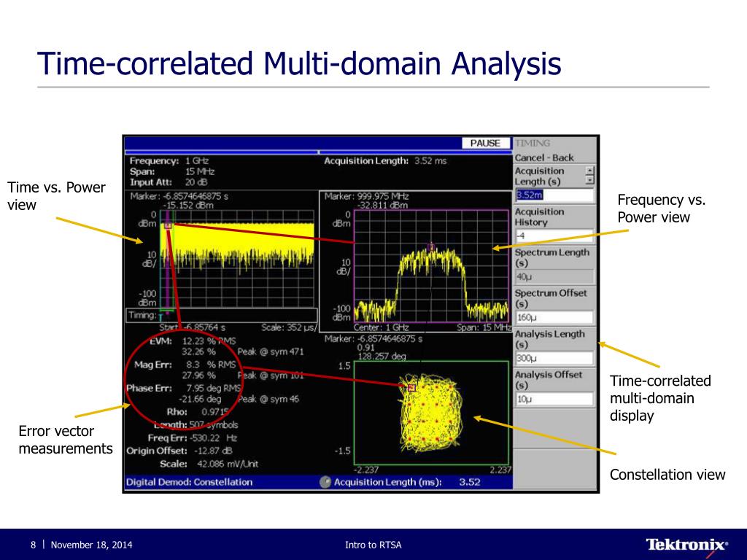Click the Cancel - Back menu button
This screenshot has width=747, height=560.
coord(555,157)
